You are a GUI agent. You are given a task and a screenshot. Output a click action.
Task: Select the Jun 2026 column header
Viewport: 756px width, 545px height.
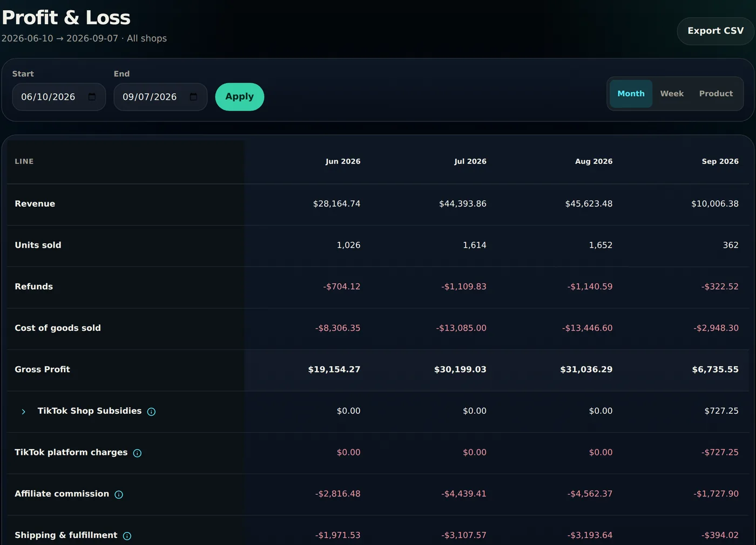pyautogui.click(x=343, y=161)
